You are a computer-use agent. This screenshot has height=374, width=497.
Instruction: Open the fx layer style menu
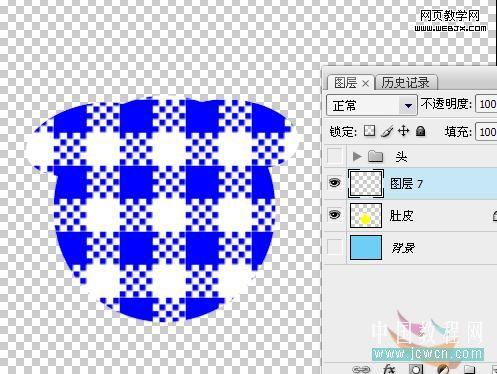pos(389,369)
